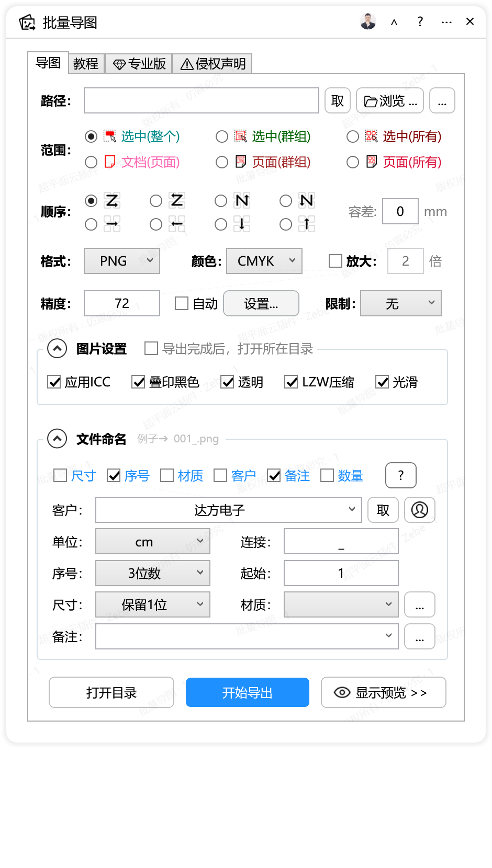The width and height of the screenshot is (492, 868).
Task: Enable the 尺寸 naming checkbox
Action: [60, 475]
